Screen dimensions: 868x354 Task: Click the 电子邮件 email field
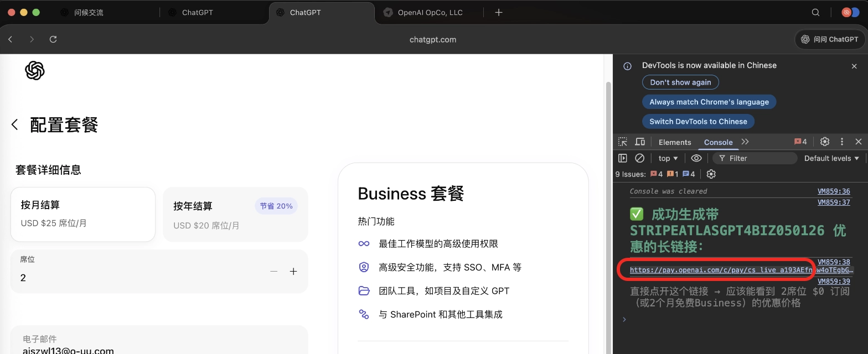159,340
